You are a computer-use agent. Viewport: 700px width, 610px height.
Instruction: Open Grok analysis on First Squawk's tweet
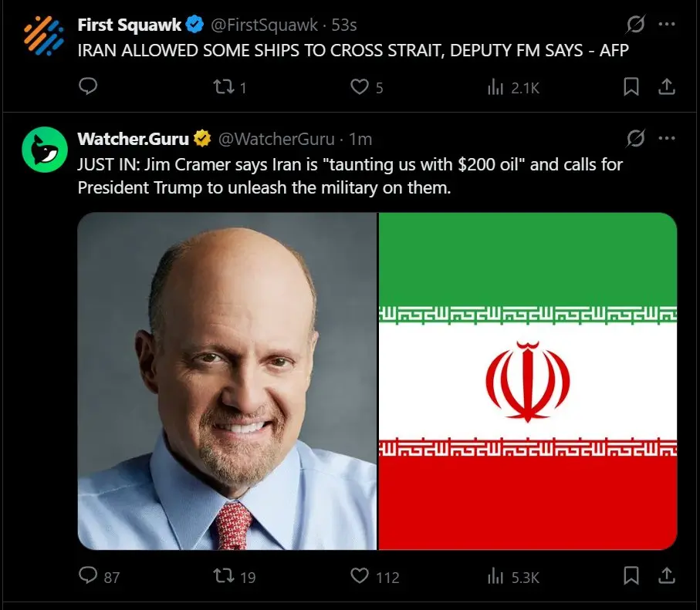tap(634, 24)
